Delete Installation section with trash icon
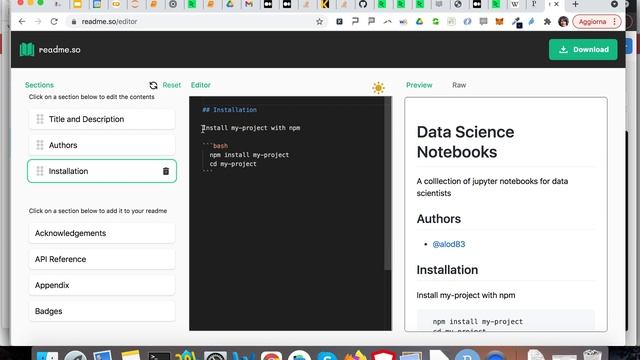Viewport: 640px width, 360px height. 166,171
